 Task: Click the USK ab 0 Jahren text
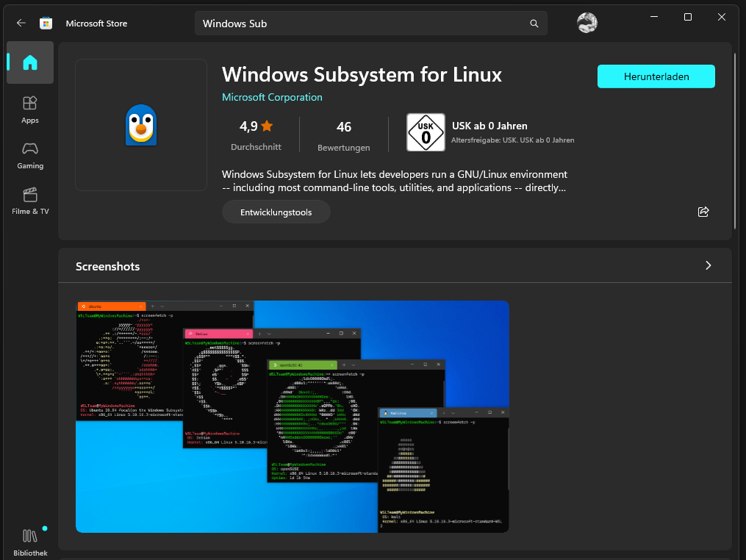489,126
